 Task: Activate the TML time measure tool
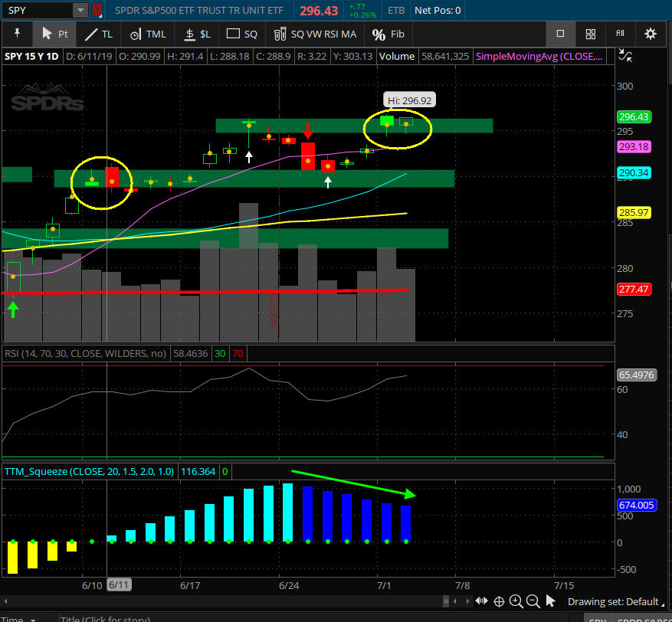pos(147,34)
